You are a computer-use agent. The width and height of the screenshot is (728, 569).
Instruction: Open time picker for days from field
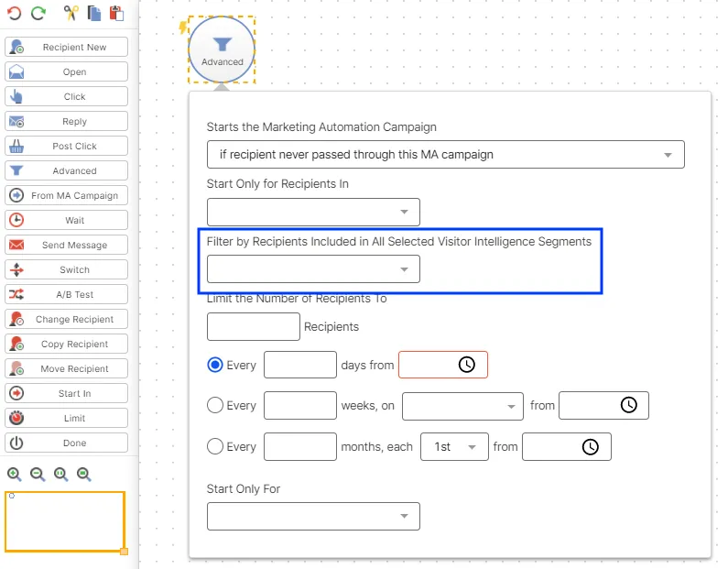coord(467,365)
